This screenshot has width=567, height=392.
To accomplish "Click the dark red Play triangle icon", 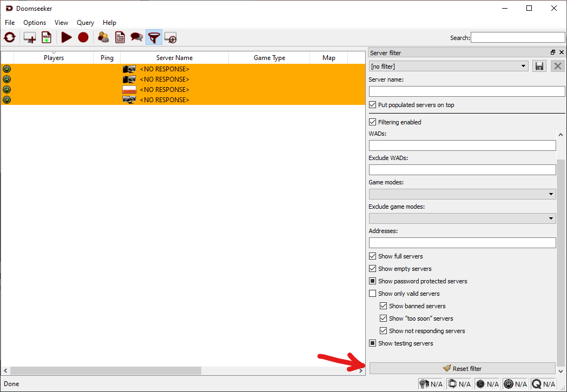I will click(66, 37).
